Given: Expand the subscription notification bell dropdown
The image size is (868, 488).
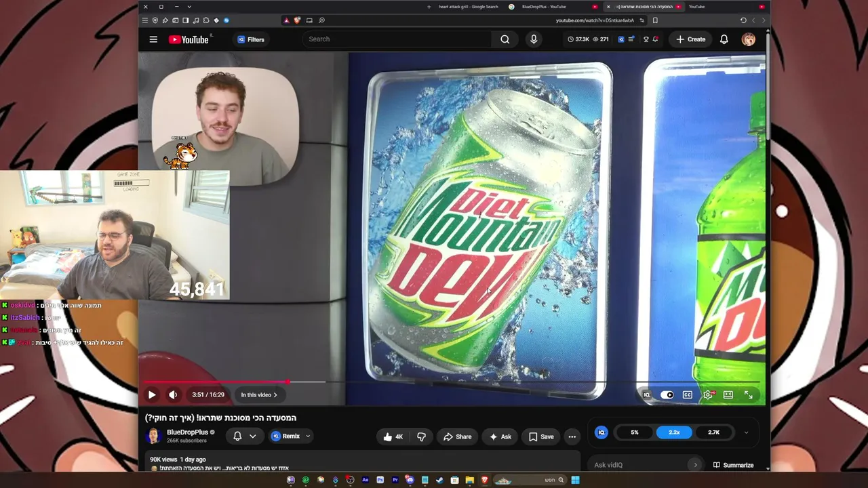Looking at the screenshot, I should click(245, 436).
